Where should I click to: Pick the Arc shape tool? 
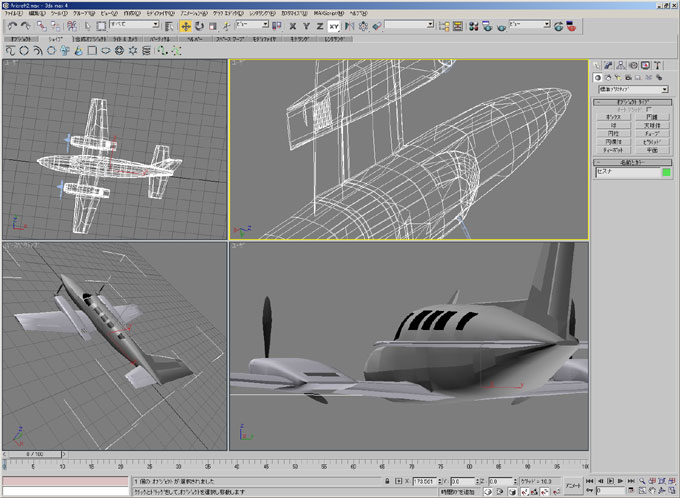tap(38, 51)
